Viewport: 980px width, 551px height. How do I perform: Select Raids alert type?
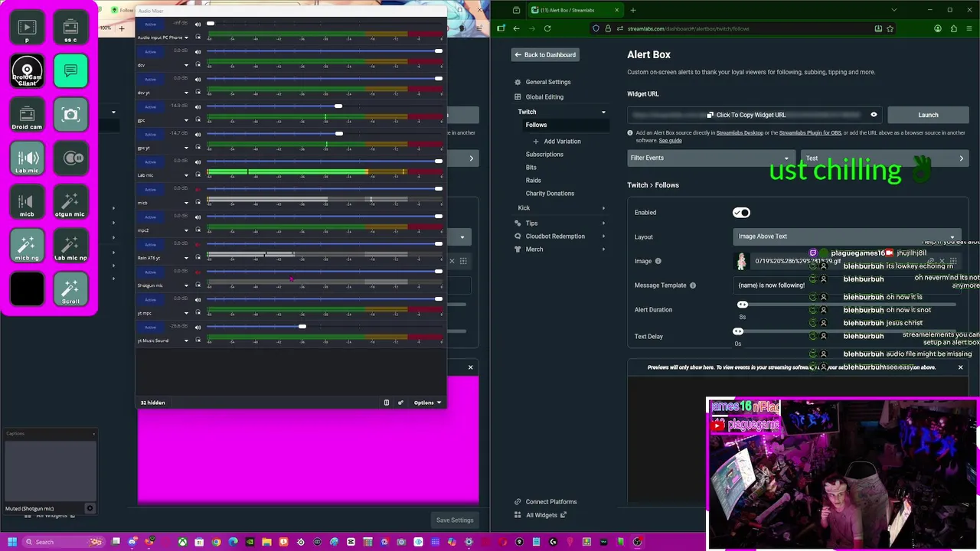534,181
